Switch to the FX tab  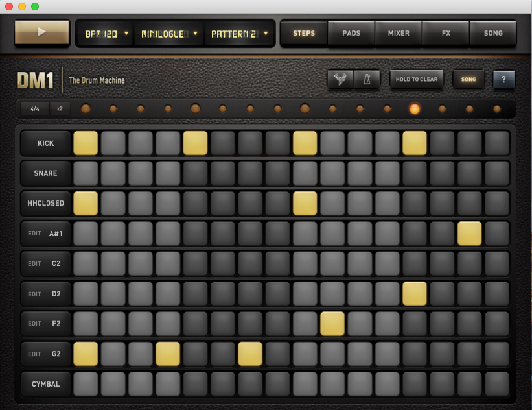446,33
